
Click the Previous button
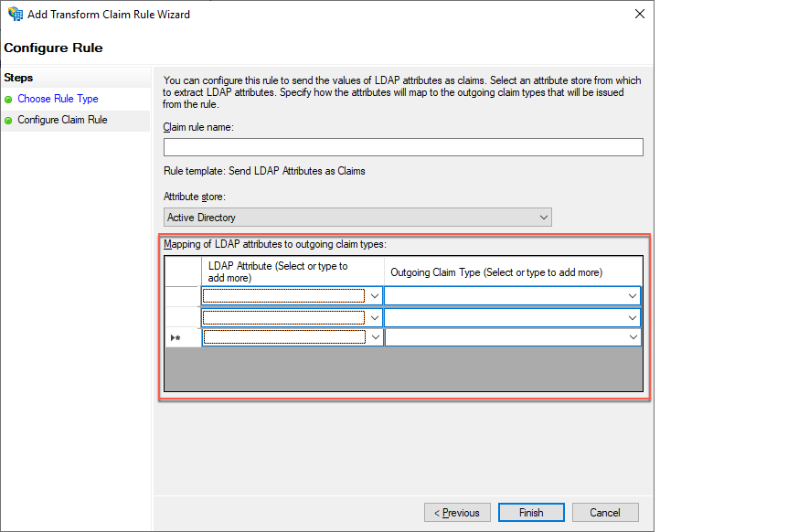click(x=457, y=512)
